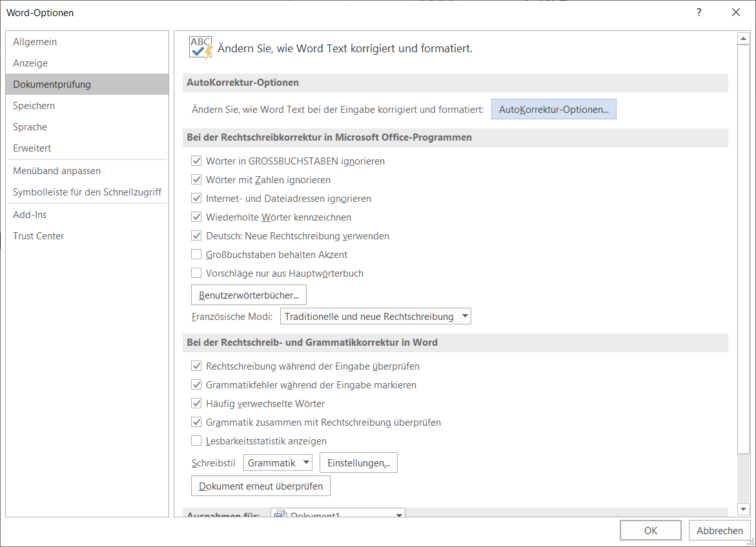Uncheck Häufig verwechselte Wörter
The height and width of the screenshot is (547, 756).
coord(196,404)
